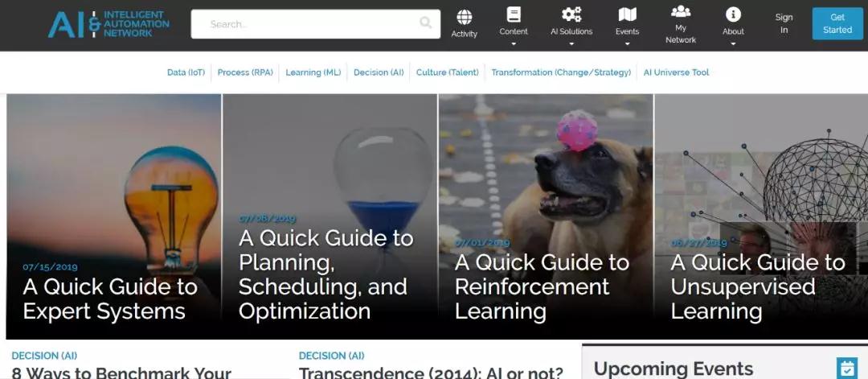Viewport: 868px width, 379px height.
Task: Open the Reinforcement Learning guide article
Action: pos(542,286)
